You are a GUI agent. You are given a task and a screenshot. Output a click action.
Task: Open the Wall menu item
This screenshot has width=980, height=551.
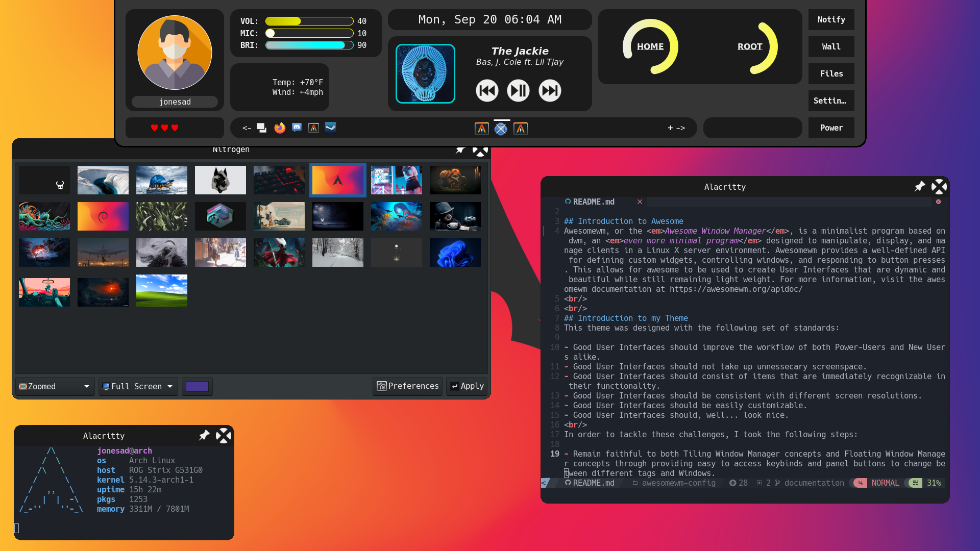click(831, 47)
